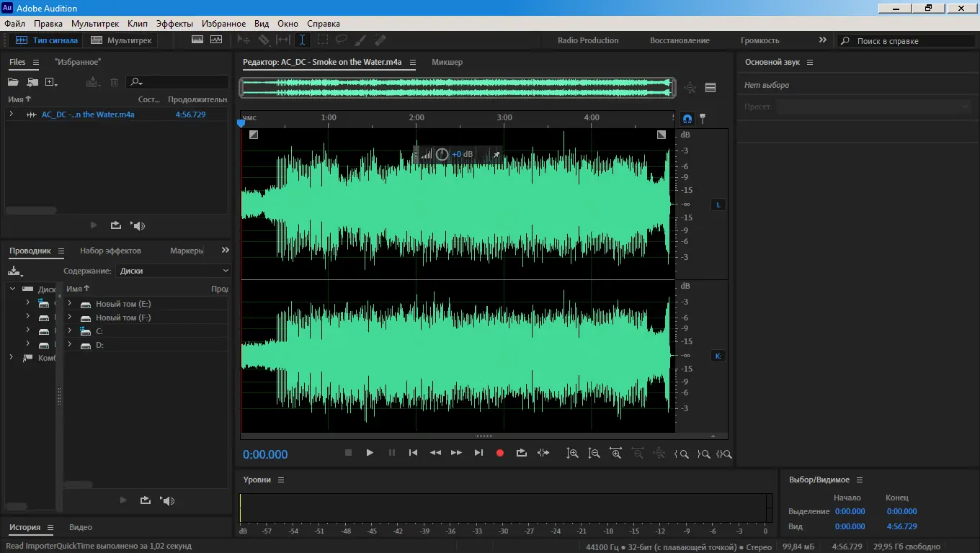Open the Radio Production workspace
Screen dimensions: 980x553
587,40
